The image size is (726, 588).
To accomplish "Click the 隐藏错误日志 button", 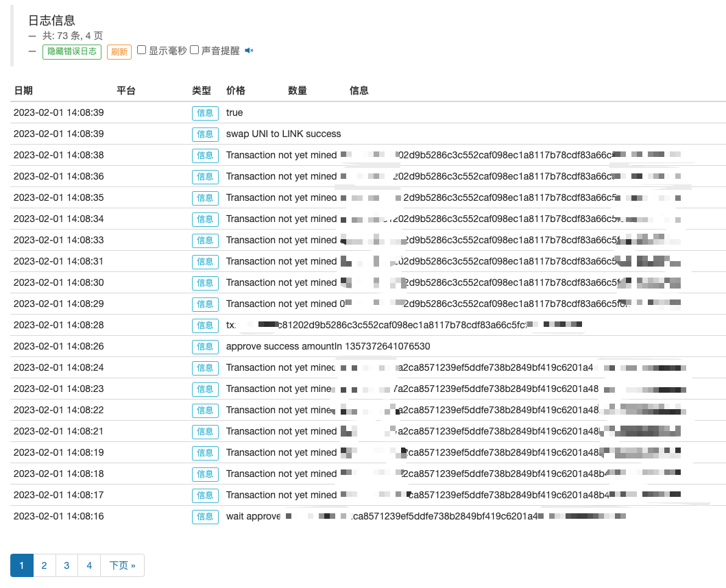I will pyautogui.click(x=71, y=51).
